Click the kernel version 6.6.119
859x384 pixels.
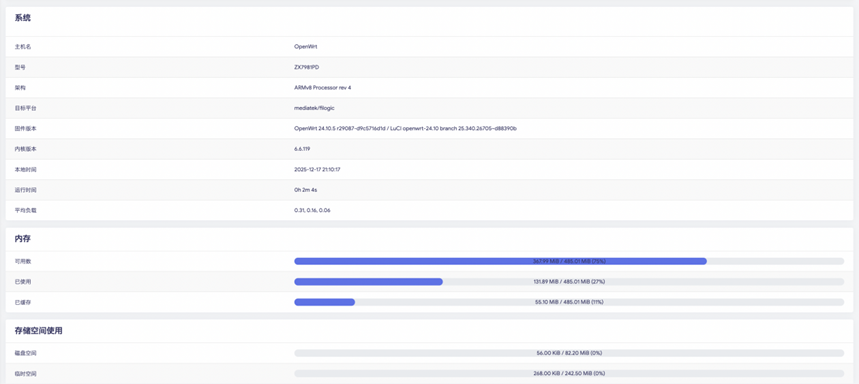coord(302,149)
